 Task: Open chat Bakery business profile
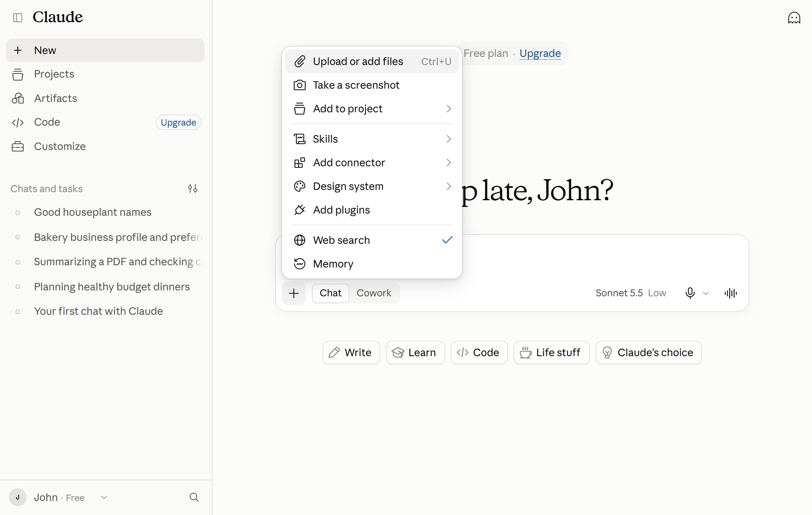[x=105, y=237]
